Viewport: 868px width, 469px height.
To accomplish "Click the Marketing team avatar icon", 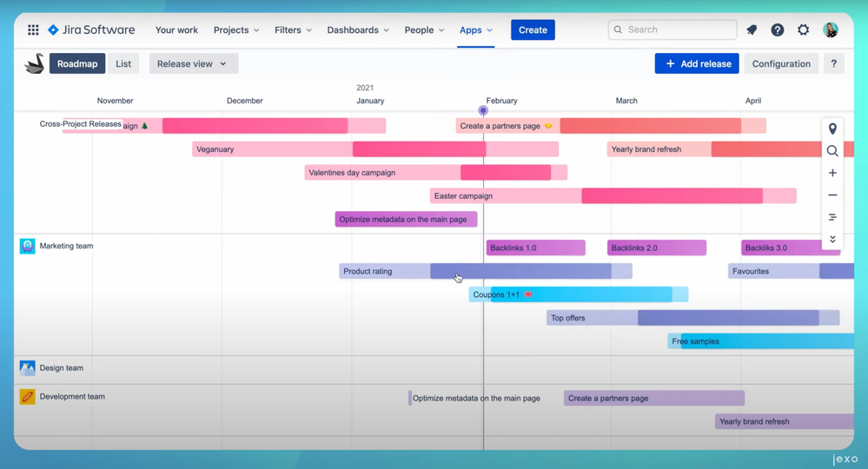I will pyautogui.click(x=27, y=246).
